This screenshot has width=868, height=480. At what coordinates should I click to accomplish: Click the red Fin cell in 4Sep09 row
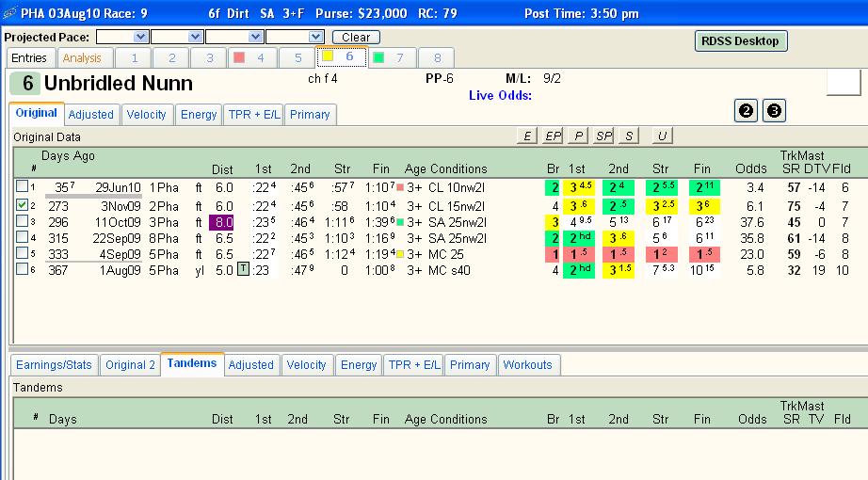(x=704, y=254)
